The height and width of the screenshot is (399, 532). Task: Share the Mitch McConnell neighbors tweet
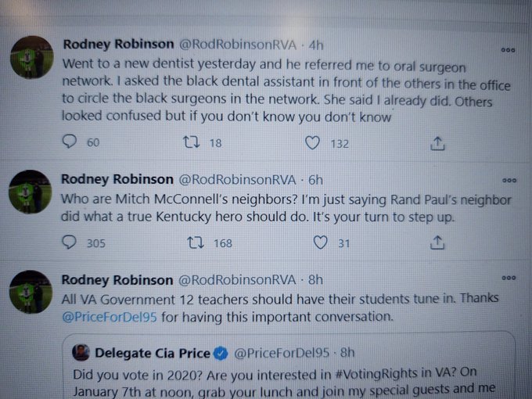437,243
